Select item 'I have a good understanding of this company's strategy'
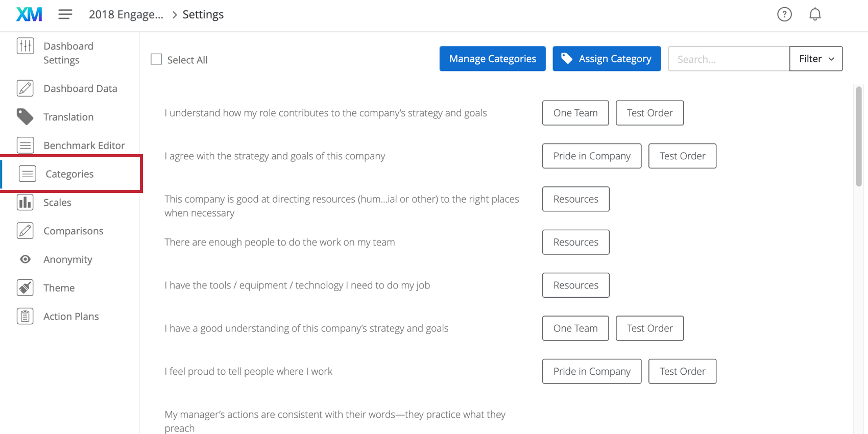Image resolution: width=868 pixels, height=434 pixels. click(x=306, y=328)
